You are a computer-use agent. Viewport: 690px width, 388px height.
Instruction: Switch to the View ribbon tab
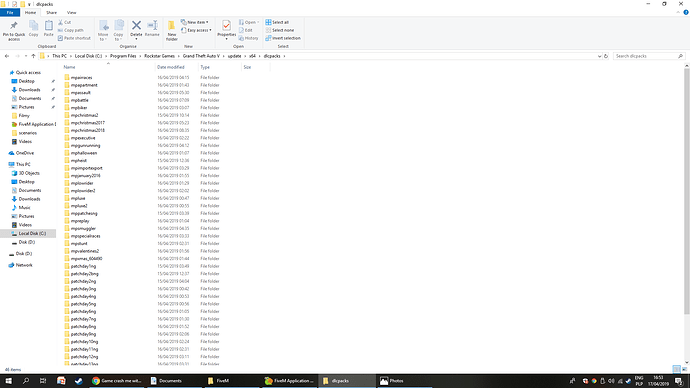(71, 12)
